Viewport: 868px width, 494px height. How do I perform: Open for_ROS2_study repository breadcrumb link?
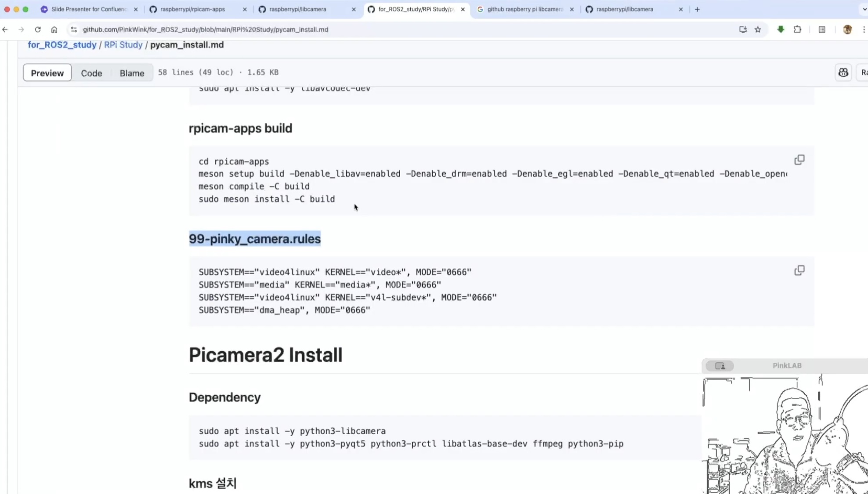62,45
